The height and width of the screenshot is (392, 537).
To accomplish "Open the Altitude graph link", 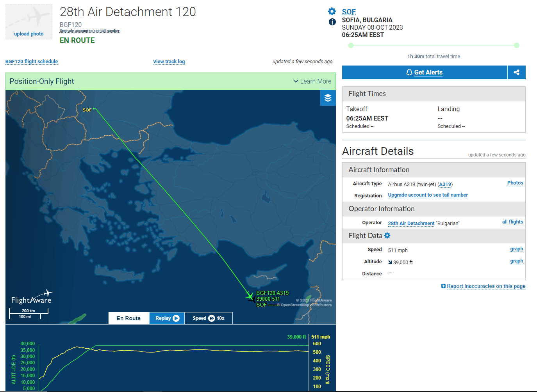I will pyautogui.click(x=516, y=261).
